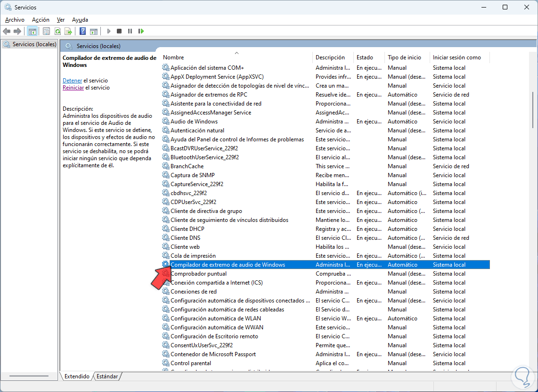The image size is (538, 392).
Task: Go forward with the toolbar right arrow
Action: [x=17, y=31]
